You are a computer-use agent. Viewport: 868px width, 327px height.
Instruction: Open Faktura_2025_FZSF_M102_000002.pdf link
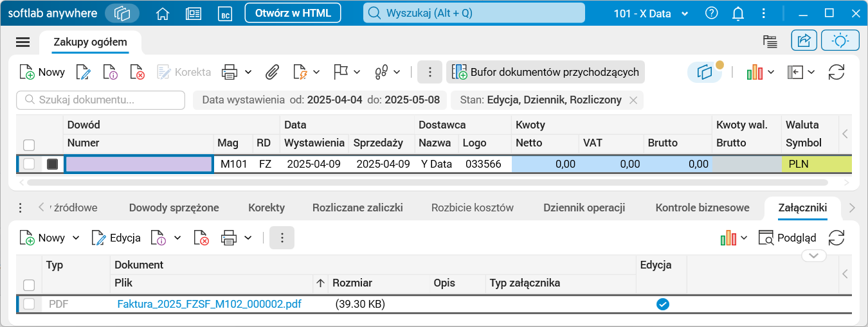[209, 304]
